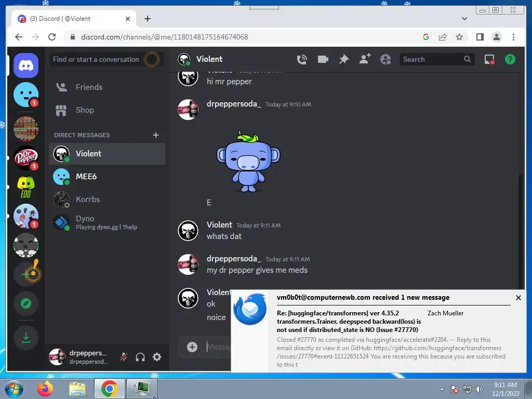Open the Discord inbox icon
Image resolution: width=532 pixels, height=399 pixels.
(x=489, y=59)
